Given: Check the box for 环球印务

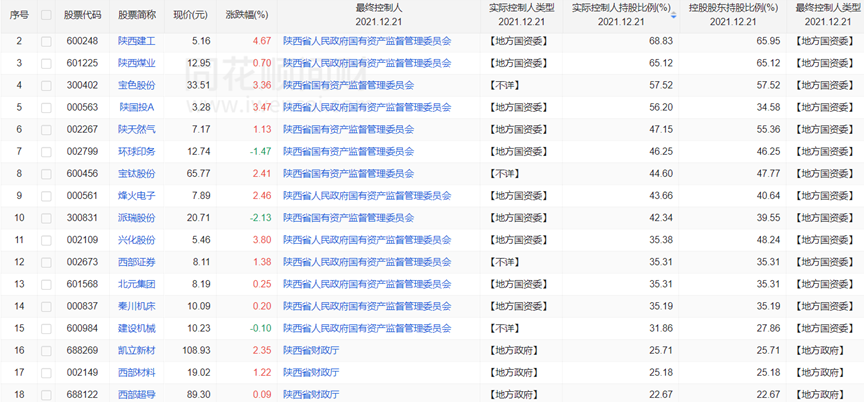Looking at the screenshot, I should click(46, 152).
